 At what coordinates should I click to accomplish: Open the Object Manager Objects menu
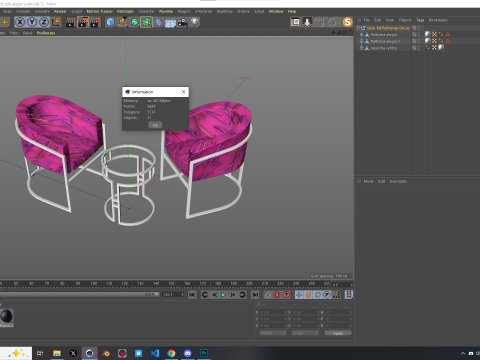[x=405, y=20]
